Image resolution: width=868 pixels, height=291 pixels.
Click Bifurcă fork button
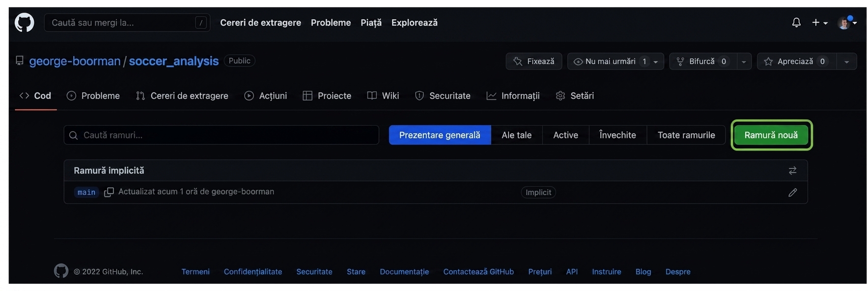pos(703,61)
